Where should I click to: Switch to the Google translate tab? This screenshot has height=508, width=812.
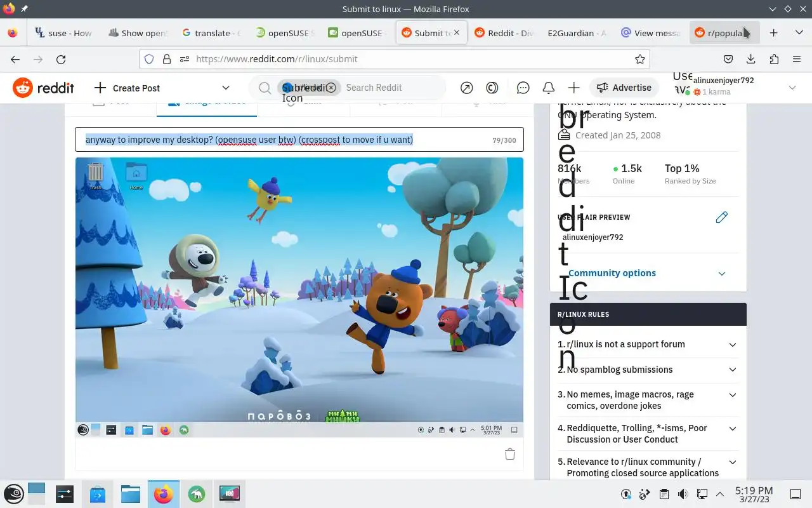[x=211, y=32]
